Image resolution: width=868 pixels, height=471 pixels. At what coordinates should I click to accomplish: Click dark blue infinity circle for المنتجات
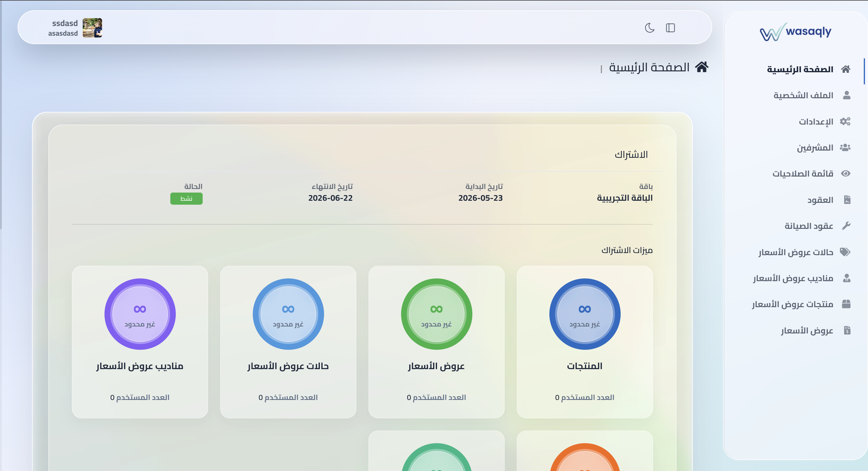(x=585, y=314)
